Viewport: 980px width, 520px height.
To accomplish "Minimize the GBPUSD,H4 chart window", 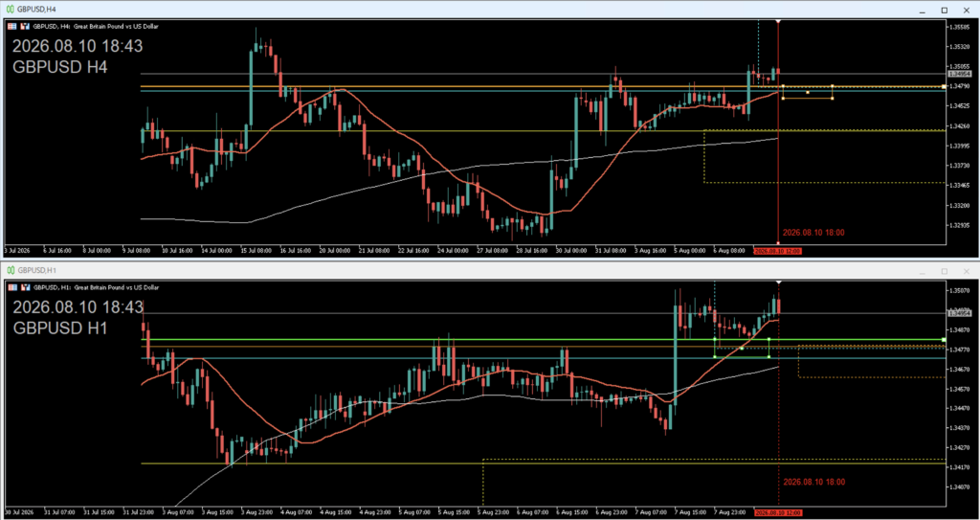I will tap(922, 10).
